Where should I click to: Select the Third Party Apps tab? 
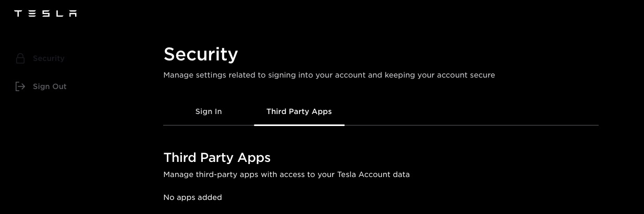[x=299, y=111]
